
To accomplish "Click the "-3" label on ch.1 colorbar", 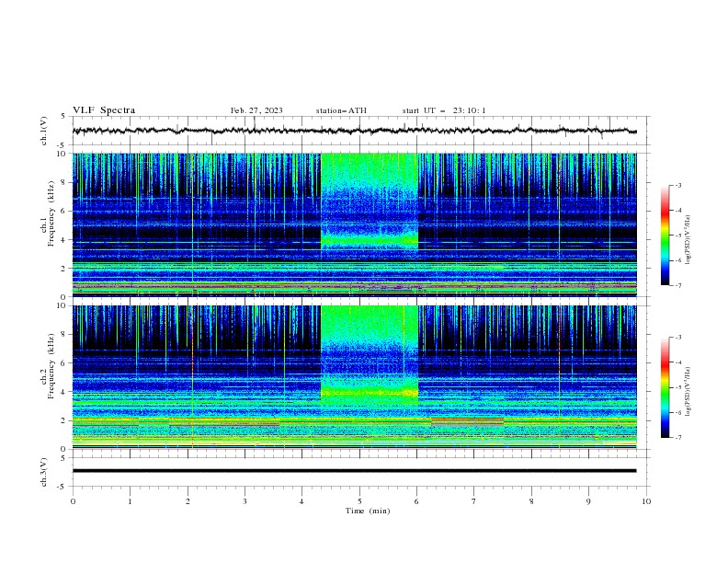I will (x=677, y=185).
